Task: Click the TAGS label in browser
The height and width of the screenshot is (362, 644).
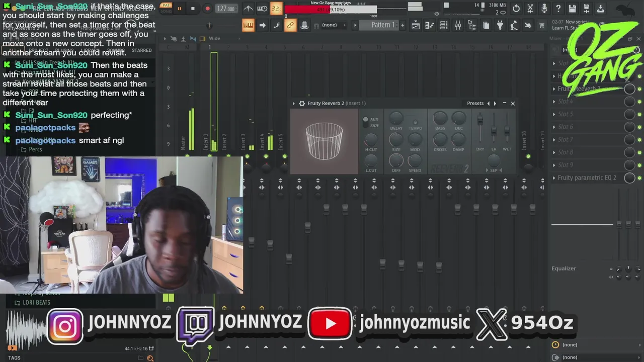Action: 14,358
